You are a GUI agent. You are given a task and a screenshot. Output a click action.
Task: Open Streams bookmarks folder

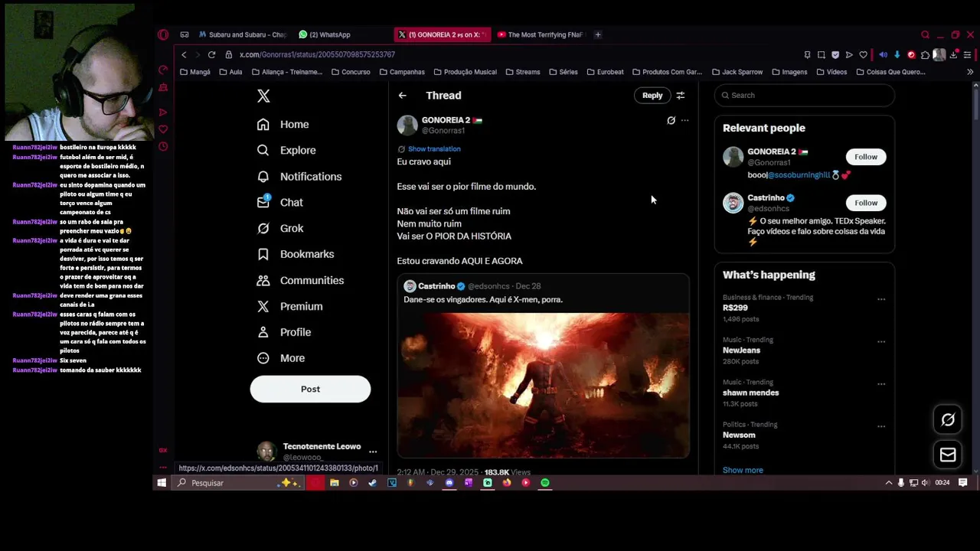coord(523,72)
